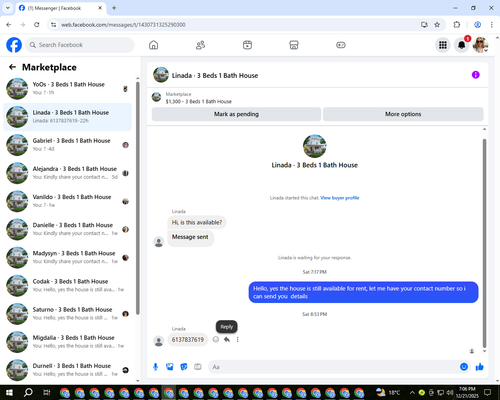
Task: Open Saturno 3 Beds 1 Bath House chat
Action: coord(67,314)
